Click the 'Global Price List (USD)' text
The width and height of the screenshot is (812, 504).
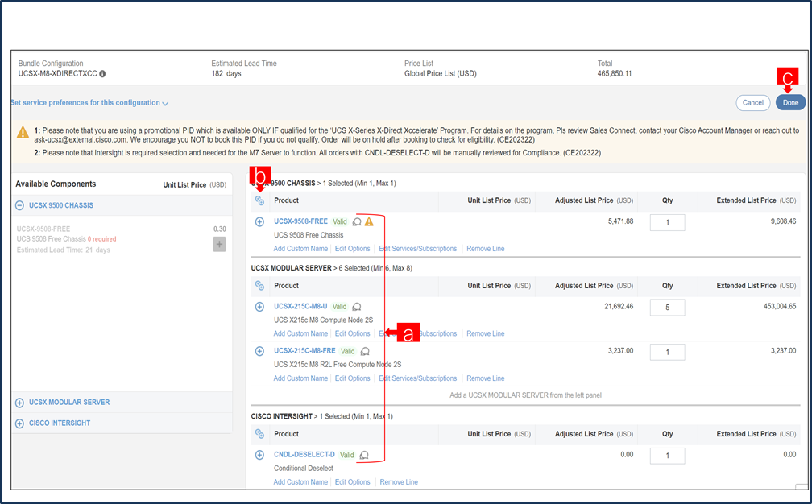(440, 74)
